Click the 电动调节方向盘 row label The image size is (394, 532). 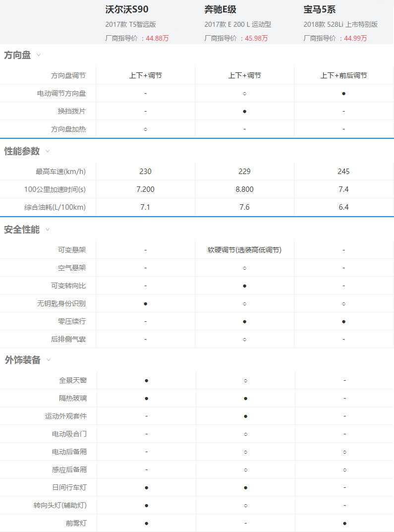click(61, 93)
